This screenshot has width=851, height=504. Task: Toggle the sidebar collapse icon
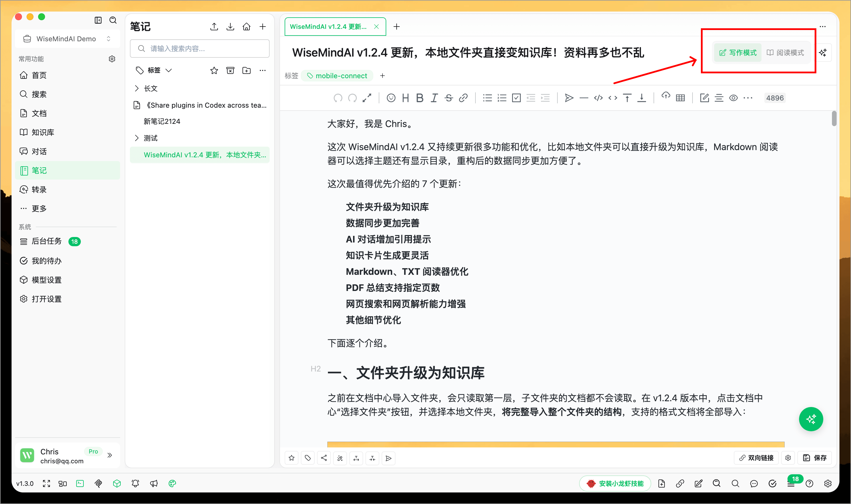(x=98, y=20)
